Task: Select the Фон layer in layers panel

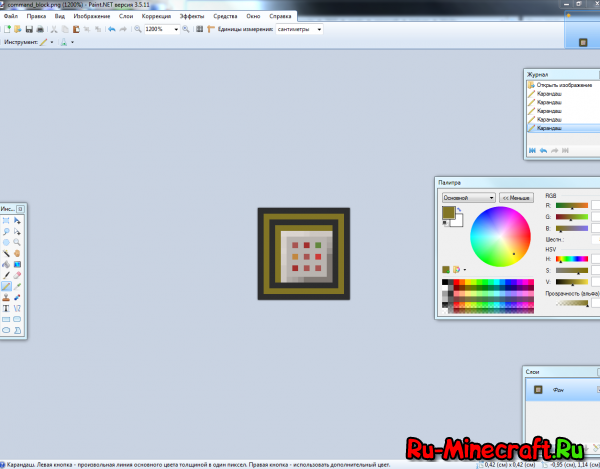Action: tap(563, 390)
